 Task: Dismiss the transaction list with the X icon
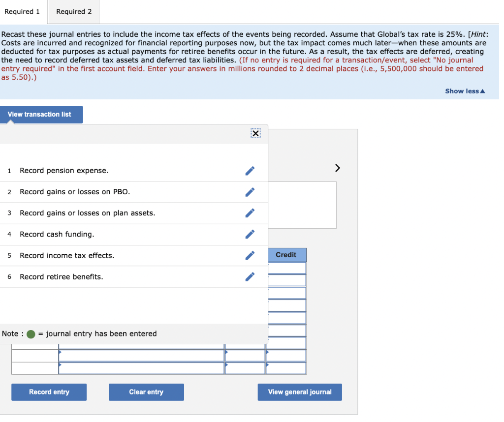[255, 133]
